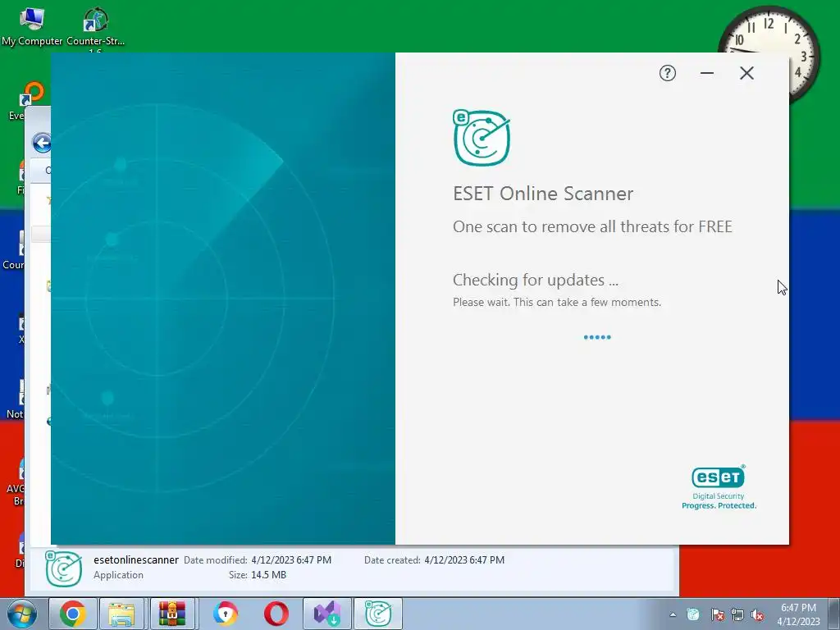Click the ESET Digital Security logo
Screen dimensions: 840x630
719,487
